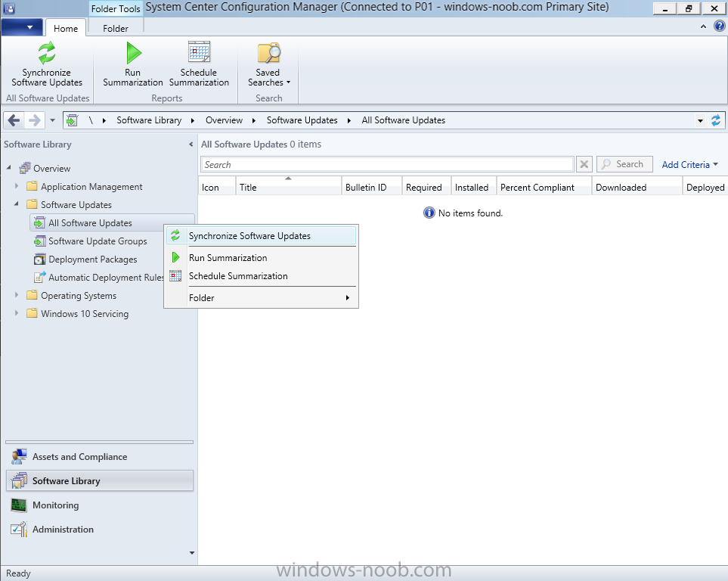Expand the Application Management folder
728x581 pixels.
pos(17,186)
